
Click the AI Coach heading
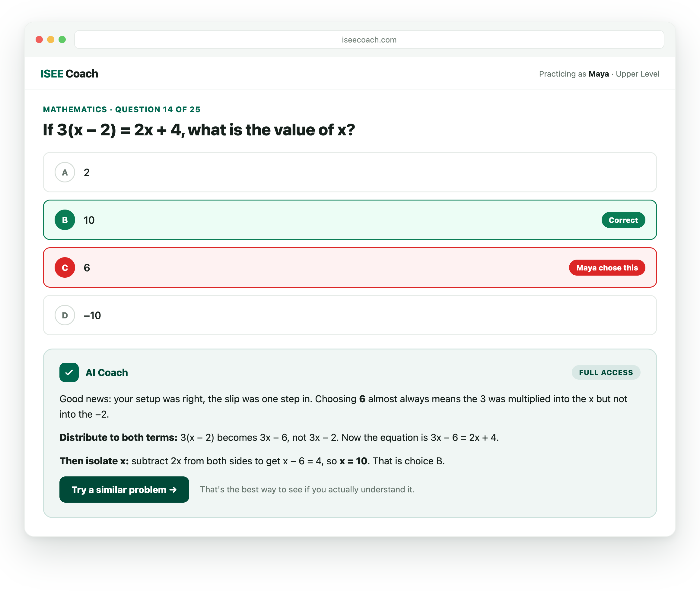pyautogui.click(x=107, y=372)
